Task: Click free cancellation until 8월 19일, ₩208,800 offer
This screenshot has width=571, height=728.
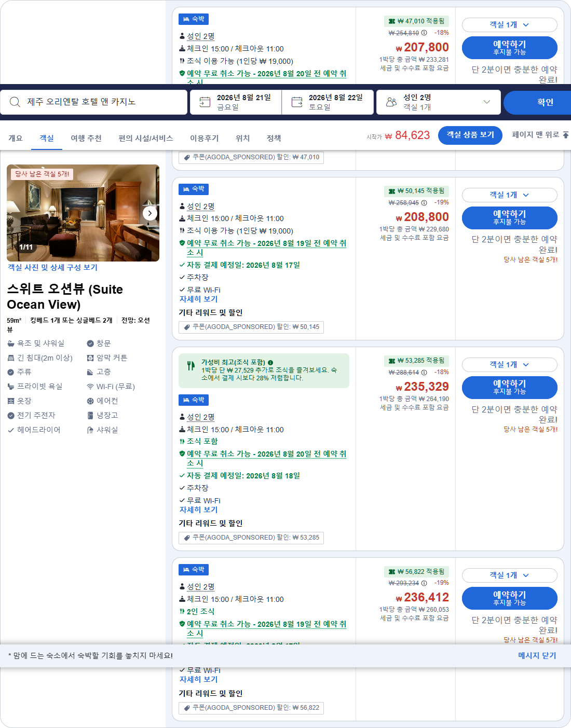Action: (x=266, y=248)
